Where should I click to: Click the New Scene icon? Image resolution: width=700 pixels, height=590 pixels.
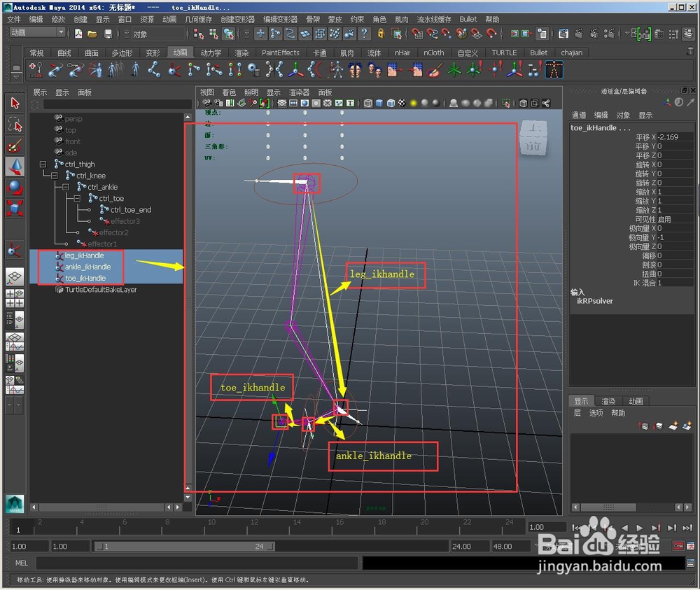[78, 34]
